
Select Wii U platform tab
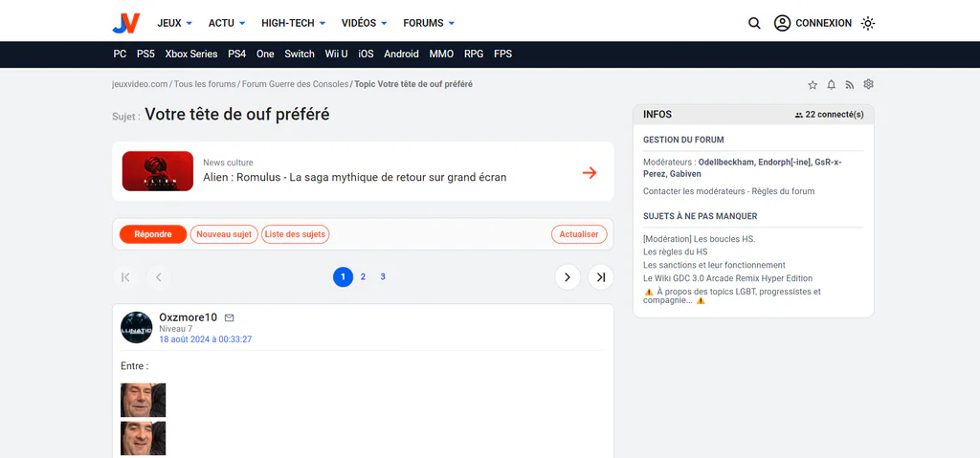336,55
